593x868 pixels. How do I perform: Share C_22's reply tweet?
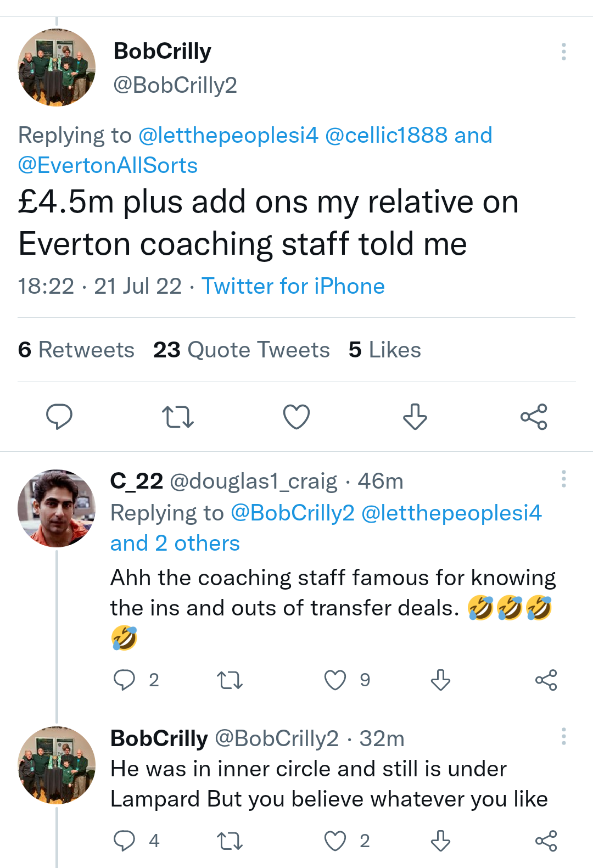pyautogui.click(x=546, y=680)
